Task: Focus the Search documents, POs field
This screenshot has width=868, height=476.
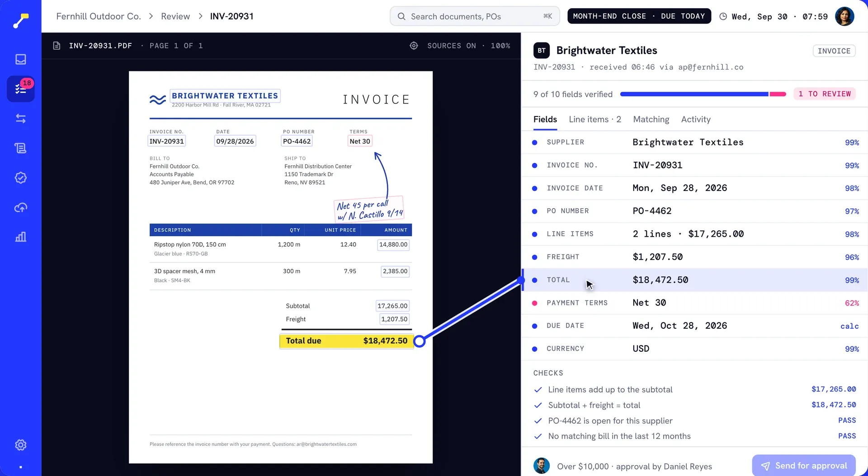Action: [475, 16]
